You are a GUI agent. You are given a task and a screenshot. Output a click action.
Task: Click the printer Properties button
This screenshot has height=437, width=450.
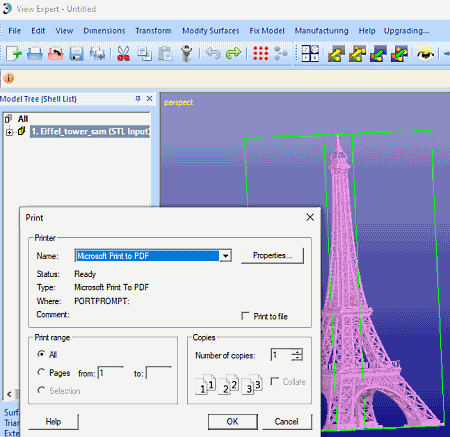pos(272,256)
